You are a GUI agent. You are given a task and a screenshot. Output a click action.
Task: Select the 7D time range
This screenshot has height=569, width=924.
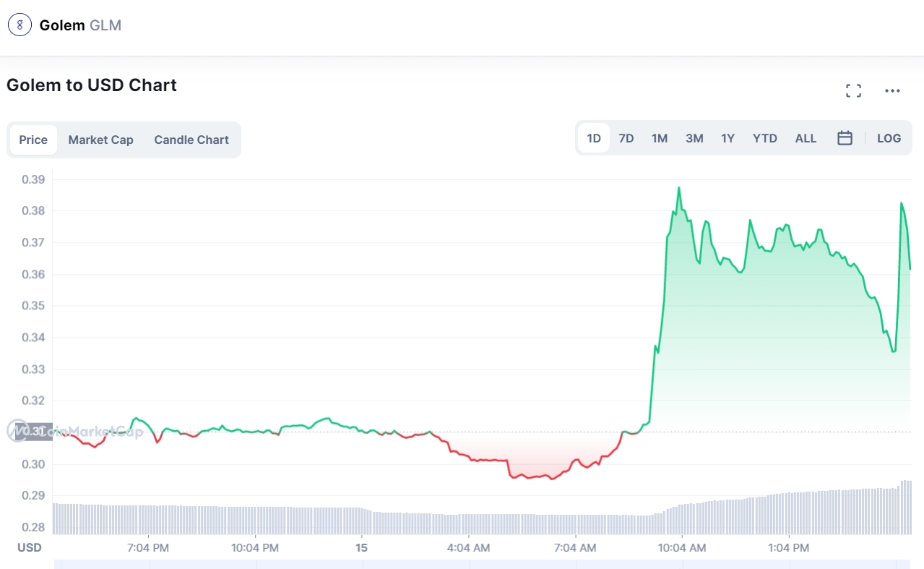point(626,138)
